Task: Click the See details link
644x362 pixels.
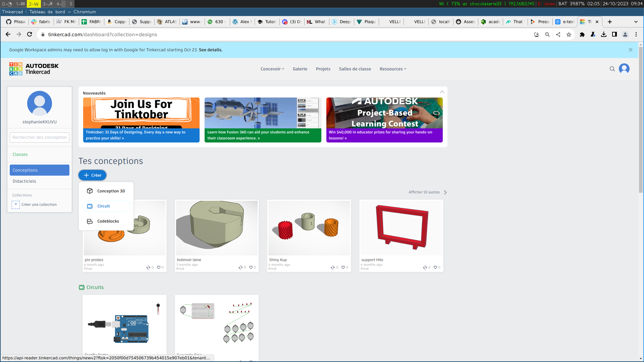Action: coord(211,50)
